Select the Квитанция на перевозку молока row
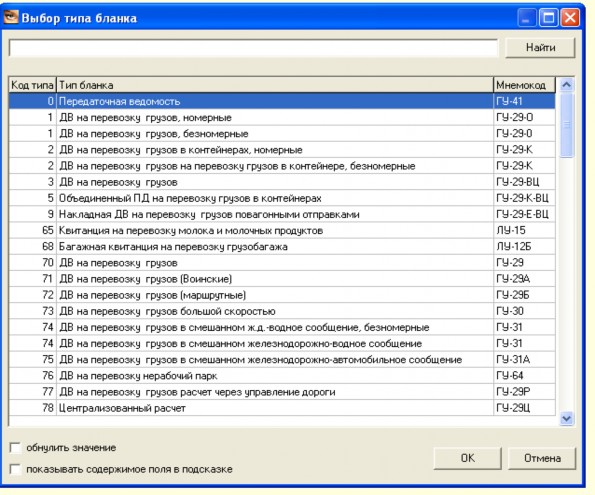Viewport: 595px width, 495px height. [282, 230]
